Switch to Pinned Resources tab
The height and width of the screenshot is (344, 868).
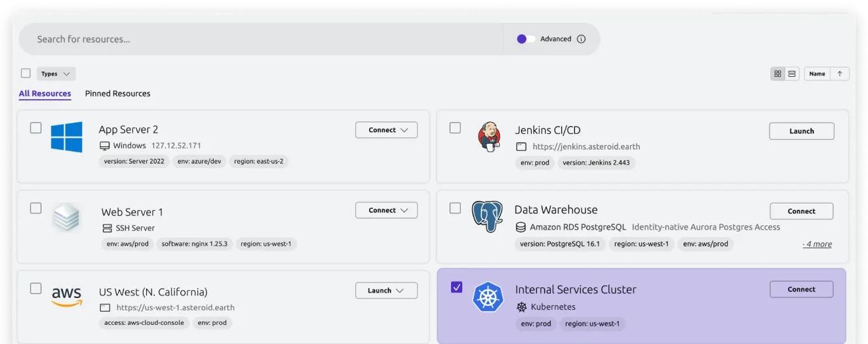(117, 94)
